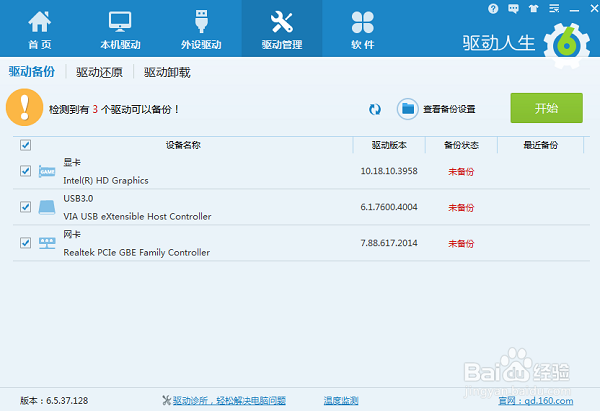Screen dimensions: 600x411
Task: Click the orange exclamation warning icon
Action: [24, 107]
